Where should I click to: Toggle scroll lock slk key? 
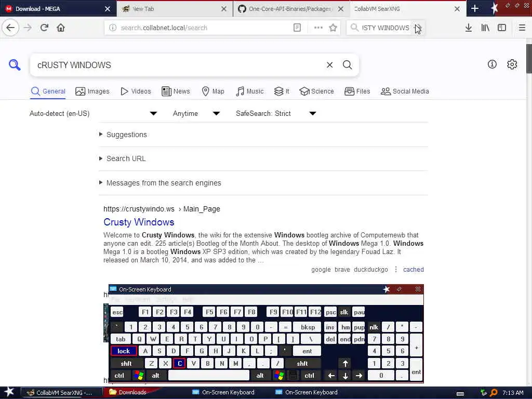tap(344, 312)
